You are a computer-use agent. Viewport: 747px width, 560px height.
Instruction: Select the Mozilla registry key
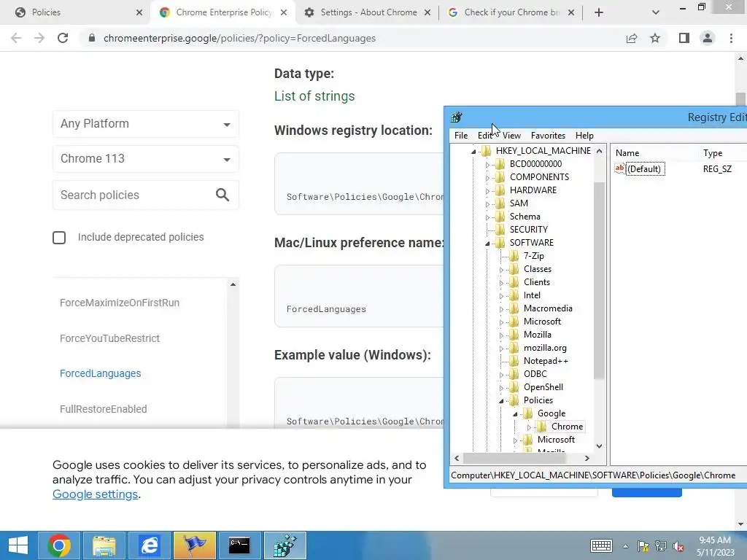click(x=538, y=335)
